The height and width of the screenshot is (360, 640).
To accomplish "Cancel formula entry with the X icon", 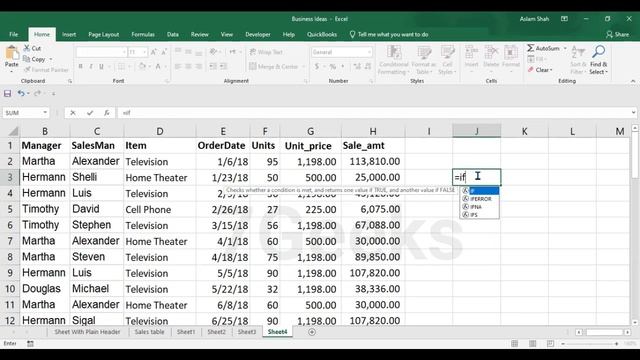I will coord(73,113).
